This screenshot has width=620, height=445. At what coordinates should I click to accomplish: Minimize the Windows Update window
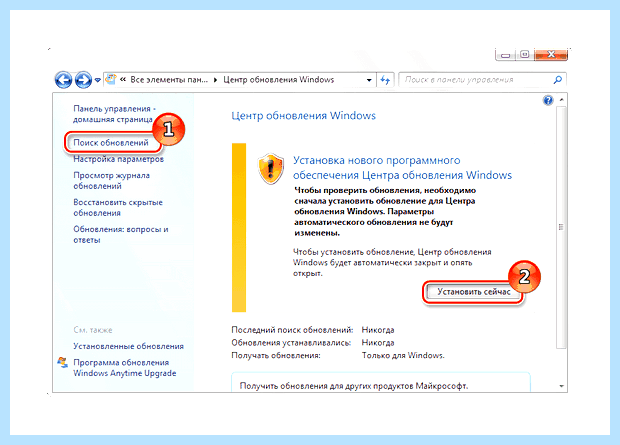coord(505,55)
